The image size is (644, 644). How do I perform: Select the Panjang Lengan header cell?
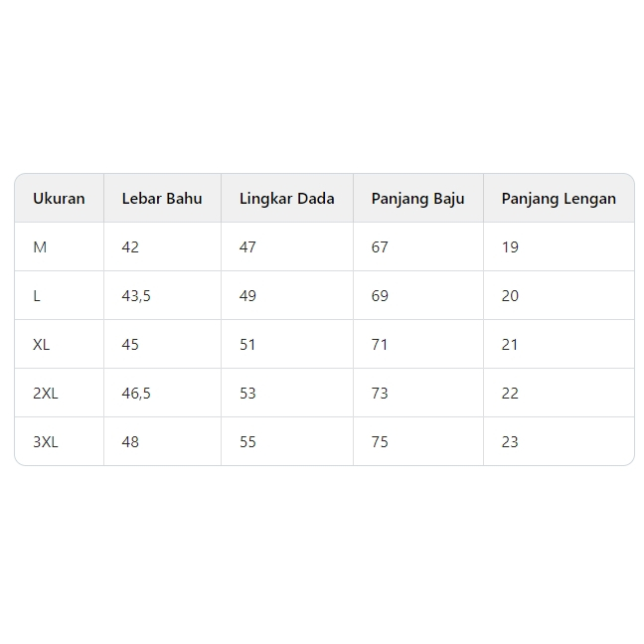558,198
